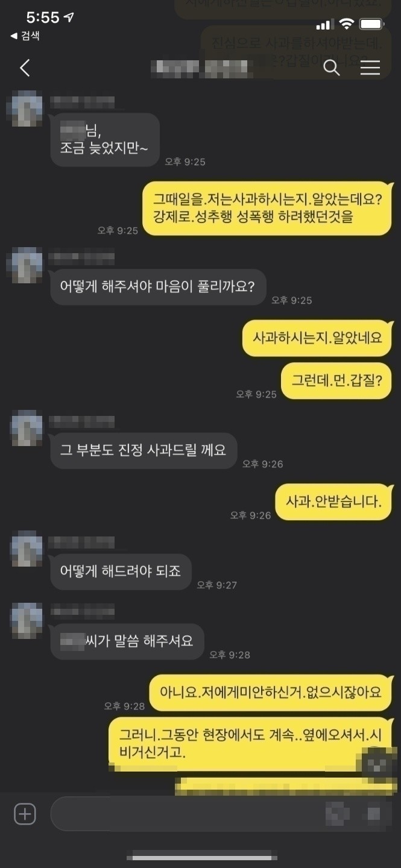Image resolution: width=401 pixels, height=868 pixels.
Task: Open the hamburger menu in chat header
Action: point(370,68)
